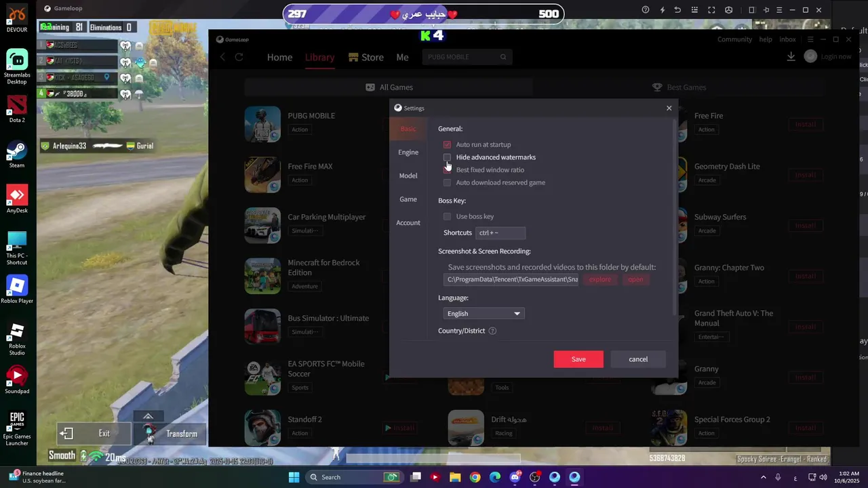This screenshot has height=488, width=868.
Task: Click the Gameloop refresh icon
Action: pyautogui.click(x=239, y=57)
